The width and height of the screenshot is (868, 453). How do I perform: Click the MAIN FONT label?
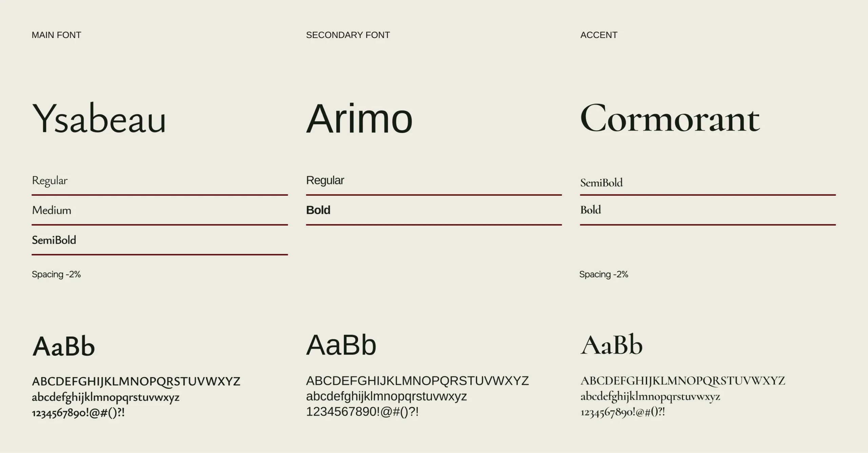[x=56, y=35]
